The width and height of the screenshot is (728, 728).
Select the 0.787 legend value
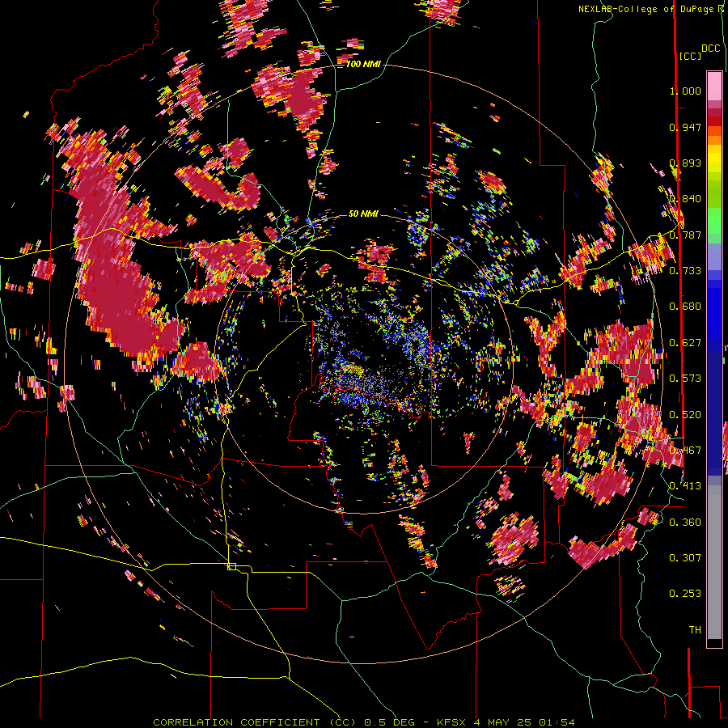pos(685,235)
